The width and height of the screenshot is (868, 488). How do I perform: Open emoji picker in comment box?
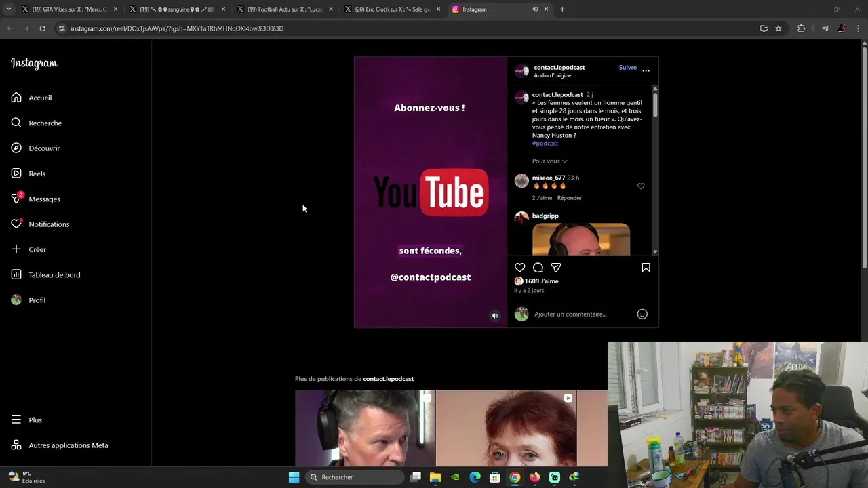642,314
